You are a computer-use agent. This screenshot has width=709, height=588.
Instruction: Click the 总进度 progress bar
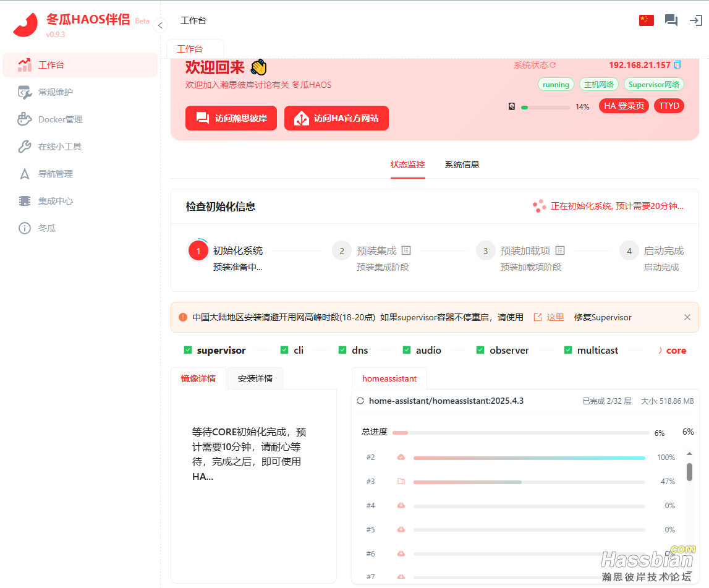tap(521, 433)
